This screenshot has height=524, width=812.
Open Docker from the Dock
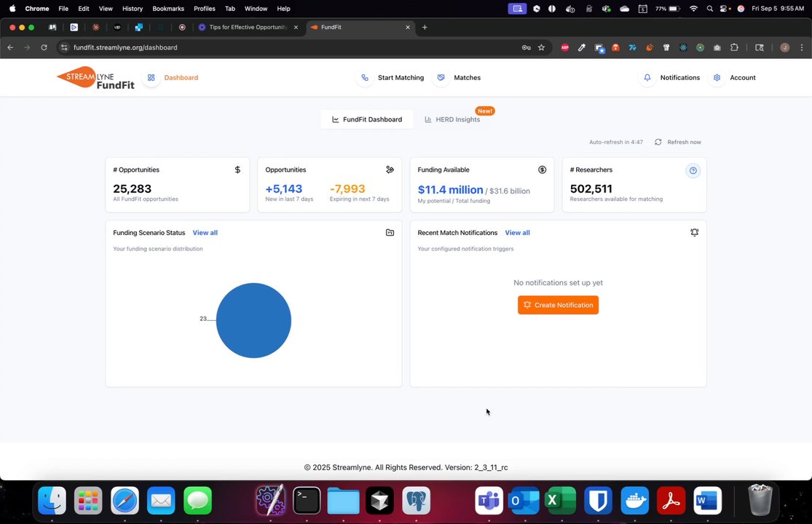click(635, 500)
